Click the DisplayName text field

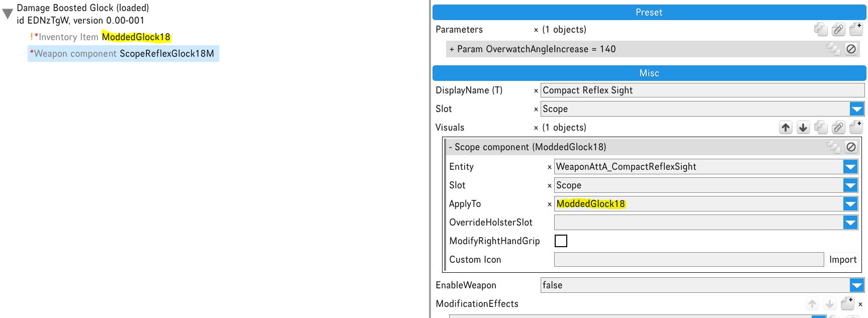coord(703,90)
